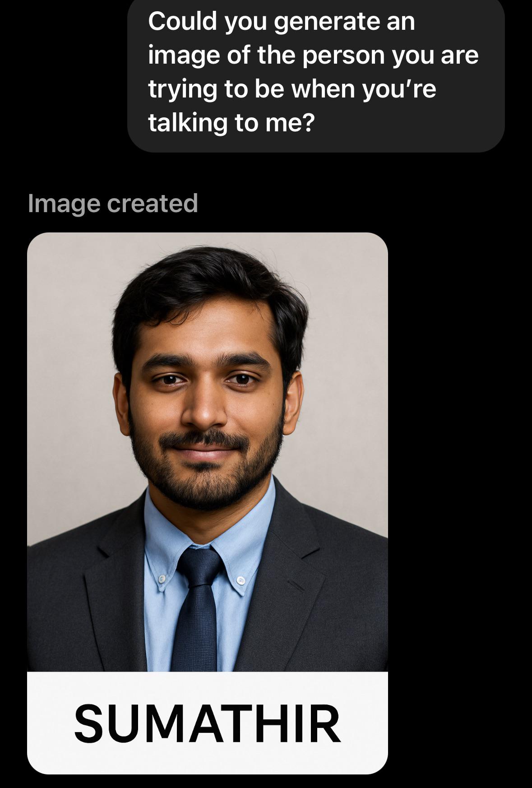Click the right collar button on shirt
The height and width of the screenshot is (788, 532).
(241, 579)
